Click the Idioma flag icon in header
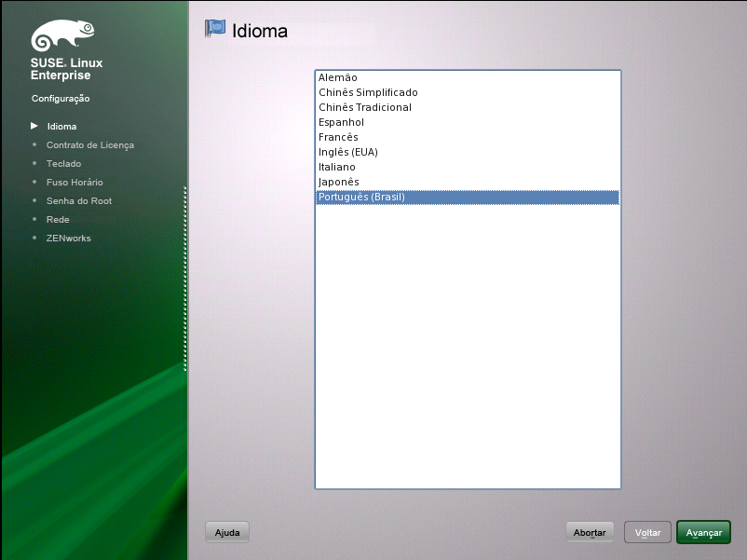 (215, 29)
